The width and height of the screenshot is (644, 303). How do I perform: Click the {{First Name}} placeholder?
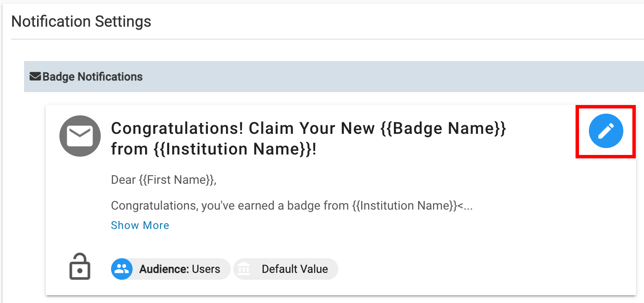pos(176,179)
